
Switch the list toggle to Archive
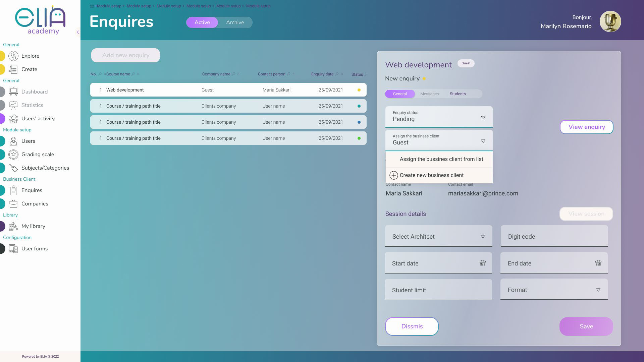click(x=235, y=22)
